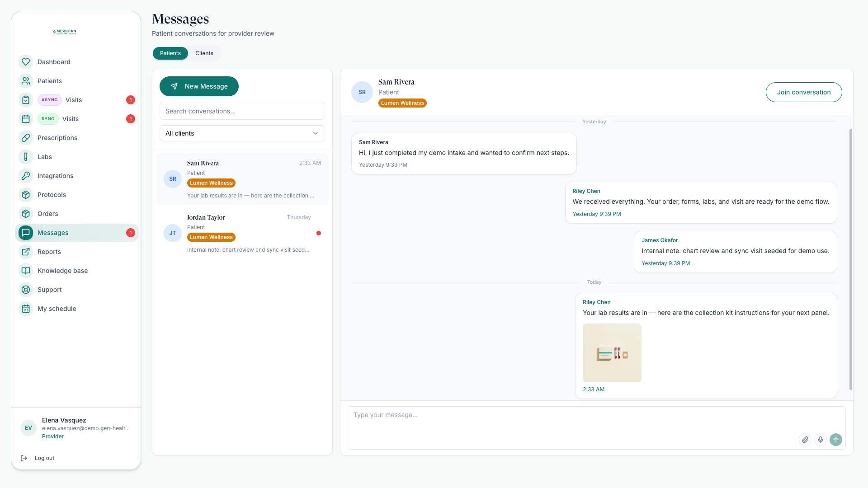Click the Knowledge base book icon
868x488 pixels.
pos(26,271)
